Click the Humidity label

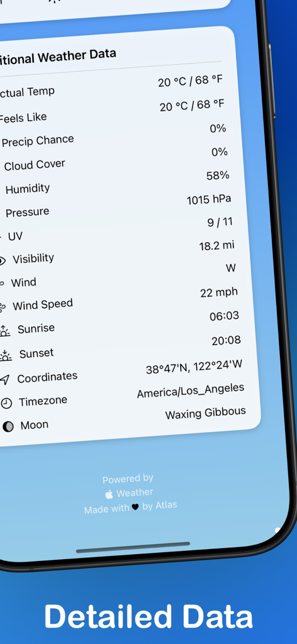click(28, 189)
